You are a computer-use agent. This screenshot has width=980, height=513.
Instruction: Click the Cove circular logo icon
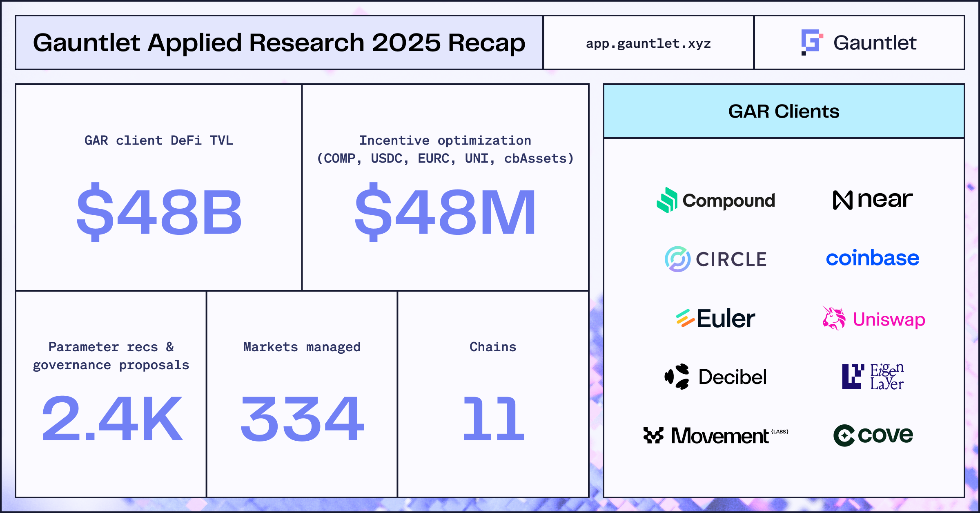tap(844, 435)
